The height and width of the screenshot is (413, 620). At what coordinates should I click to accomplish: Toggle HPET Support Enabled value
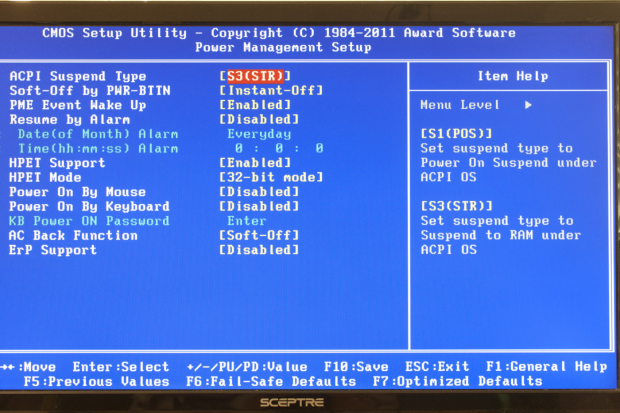pos(255,163)
